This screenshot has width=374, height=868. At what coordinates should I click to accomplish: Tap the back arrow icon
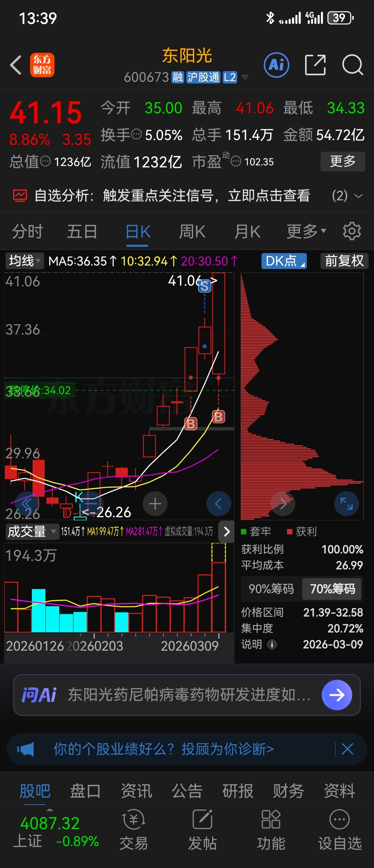pos(16,65)
